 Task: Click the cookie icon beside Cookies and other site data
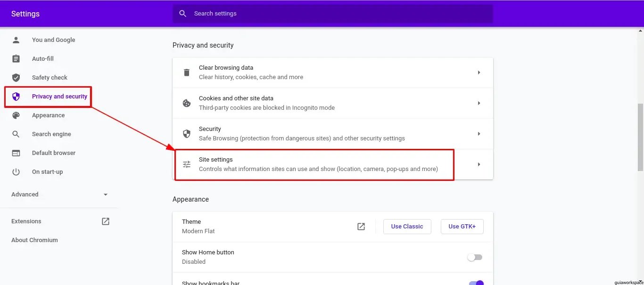click(x=187, y=103)
